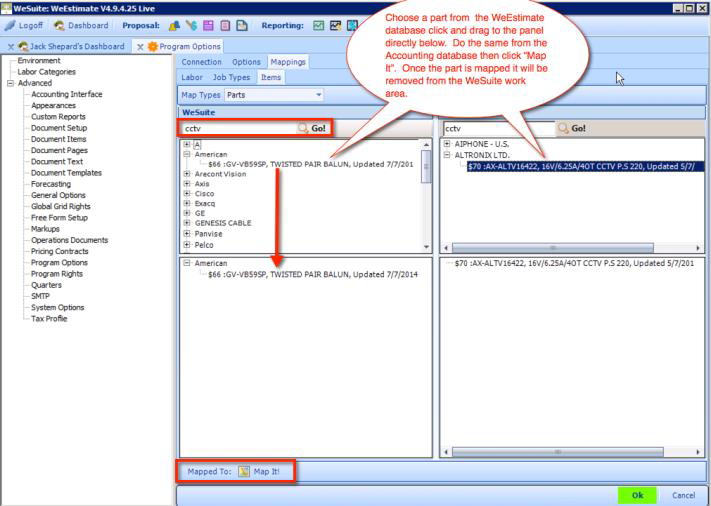Click the WeSuite tree scroll-down arrow
Image resolution: width=711 pixels, height=506 pixels.
[x=426, y=247]
